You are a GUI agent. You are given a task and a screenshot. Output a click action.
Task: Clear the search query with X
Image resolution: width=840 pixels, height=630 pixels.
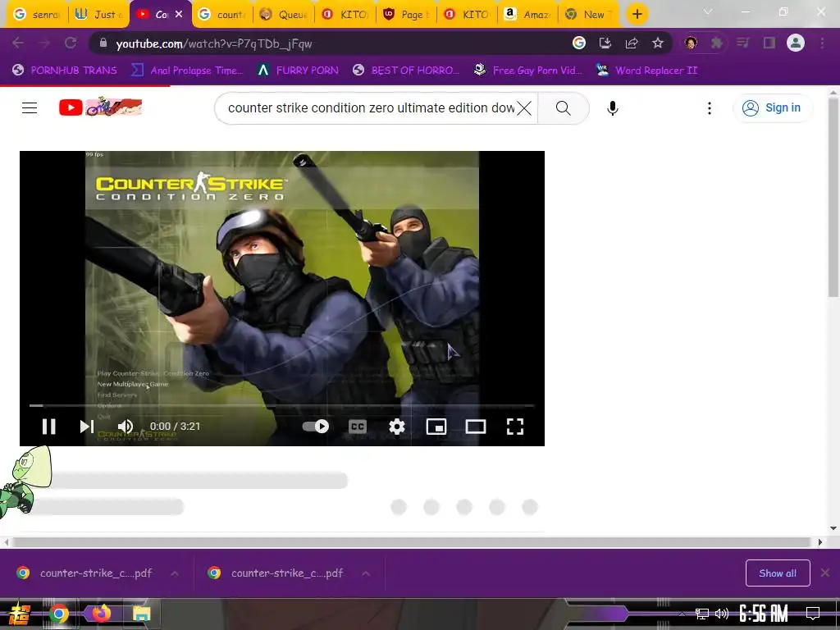524,108
